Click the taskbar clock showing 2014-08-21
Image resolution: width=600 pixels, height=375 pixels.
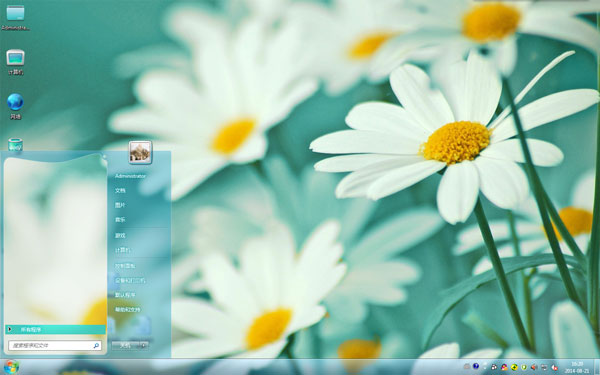577,367
